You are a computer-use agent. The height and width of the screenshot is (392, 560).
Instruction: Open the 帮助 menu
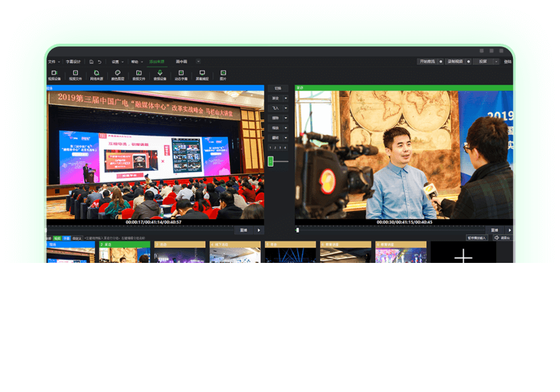[x=136, y=62]
